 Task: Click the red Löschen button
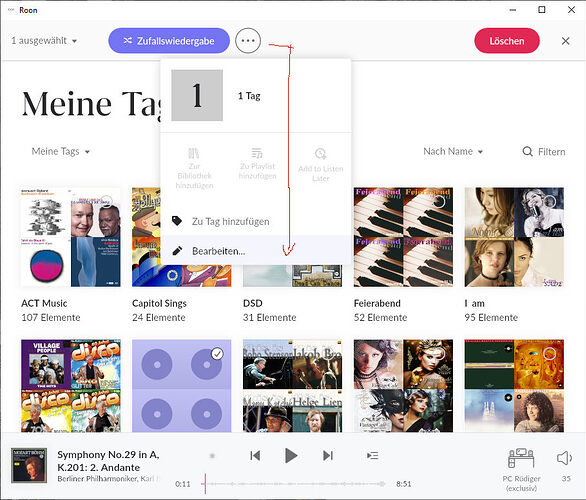point(507,41)
